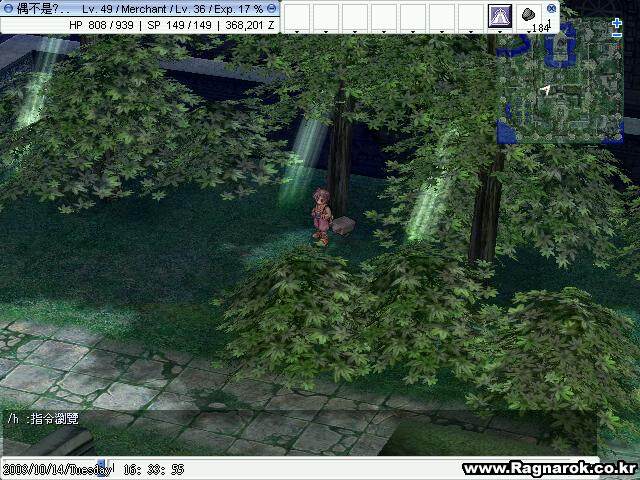Zoom out the minimap with the minus button
The height and width of the screenshot is (480, 640).
pos(617,36)
